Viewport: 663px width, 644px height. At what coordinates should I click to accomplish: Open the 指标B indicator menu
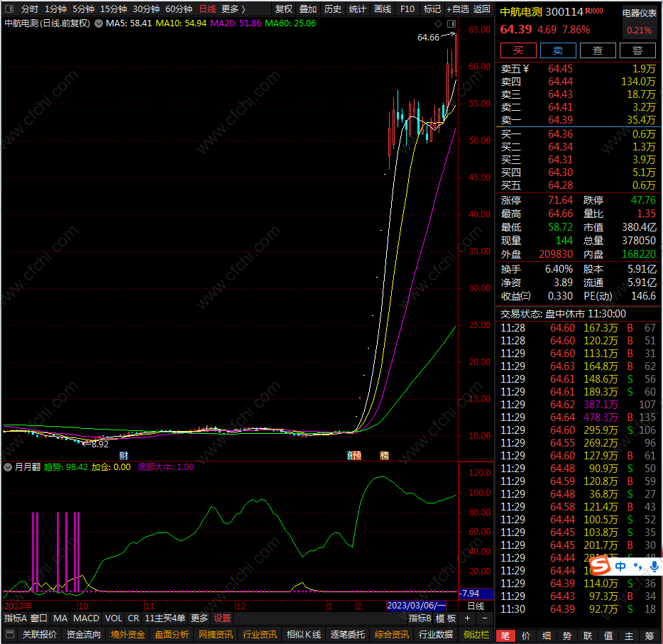tap(420, 618)
